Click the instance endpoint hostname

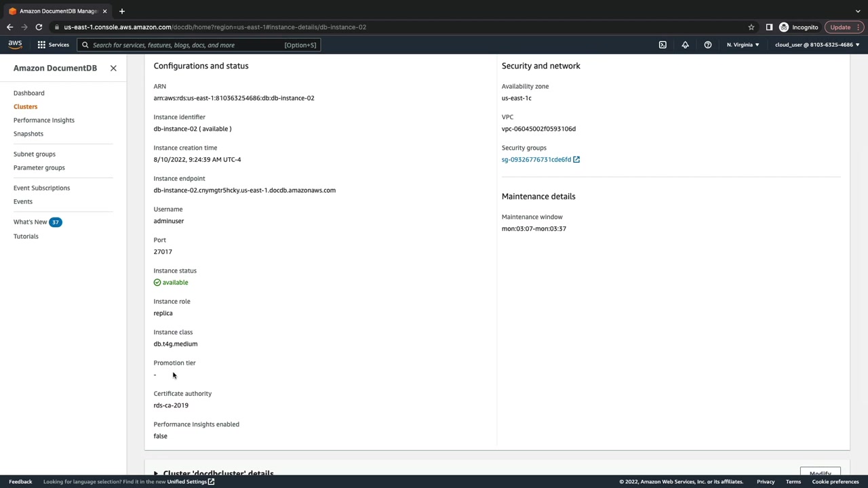click(245, 190)
